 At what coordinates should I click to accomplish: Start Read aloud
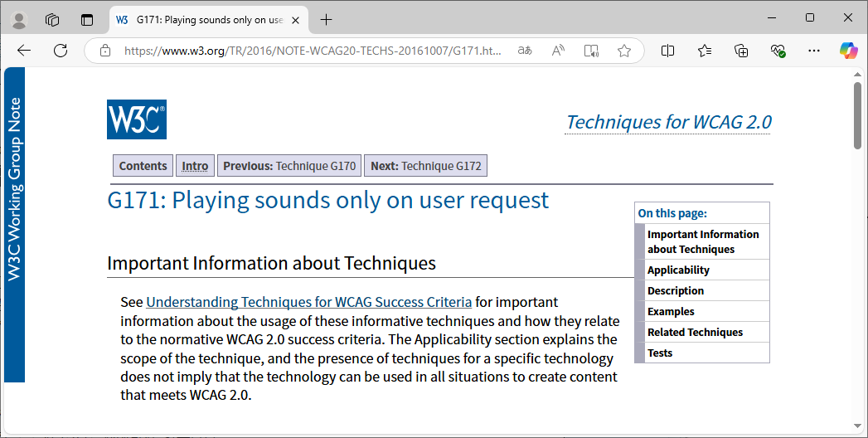(558, 51)
